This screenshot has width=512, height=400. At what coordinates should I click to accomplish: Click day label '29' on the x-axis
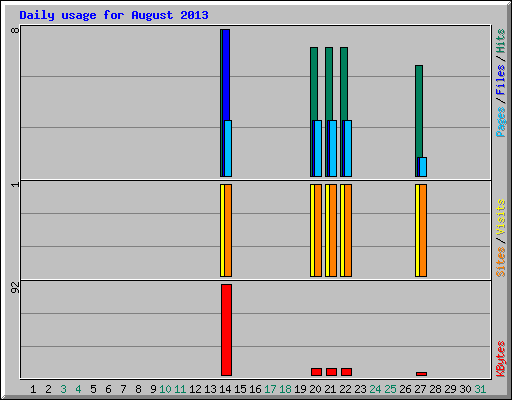(450, 389)
